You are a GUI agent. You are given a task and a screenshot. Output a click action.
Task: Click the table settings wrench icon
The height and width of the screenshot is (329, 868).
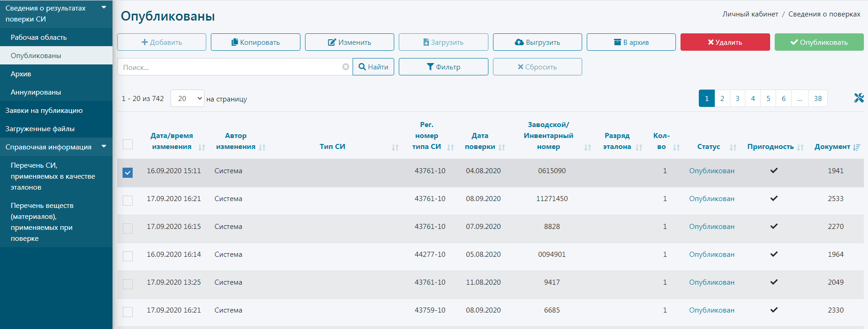click(x=858, y=98)
